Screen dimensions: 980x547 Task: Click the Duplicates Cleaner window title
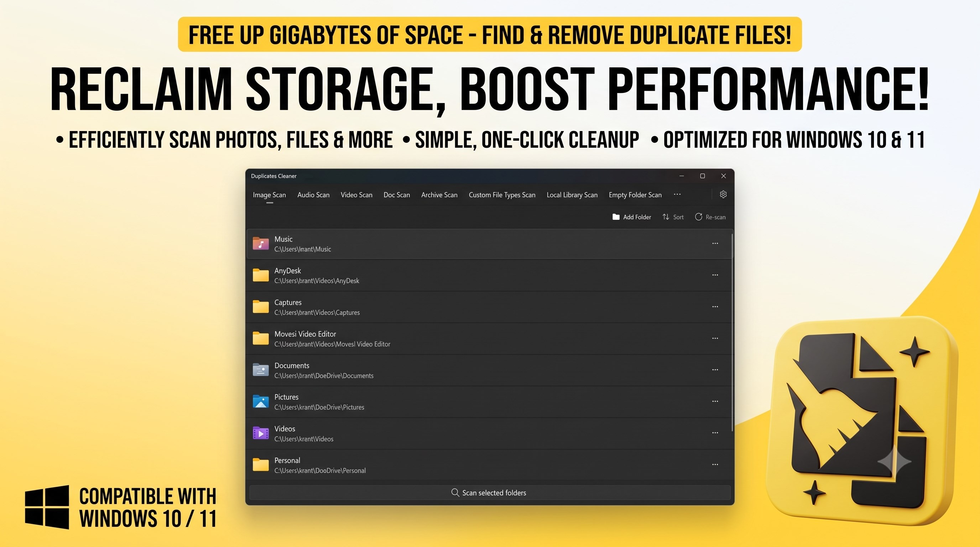[273, 176]
